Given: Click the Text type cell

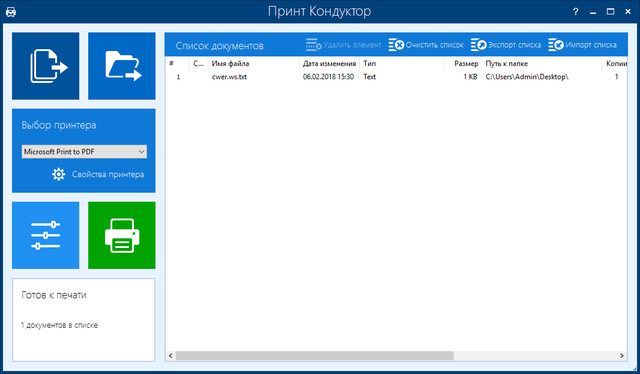Looking at the screenshot, I should click(x=369, y=77).
